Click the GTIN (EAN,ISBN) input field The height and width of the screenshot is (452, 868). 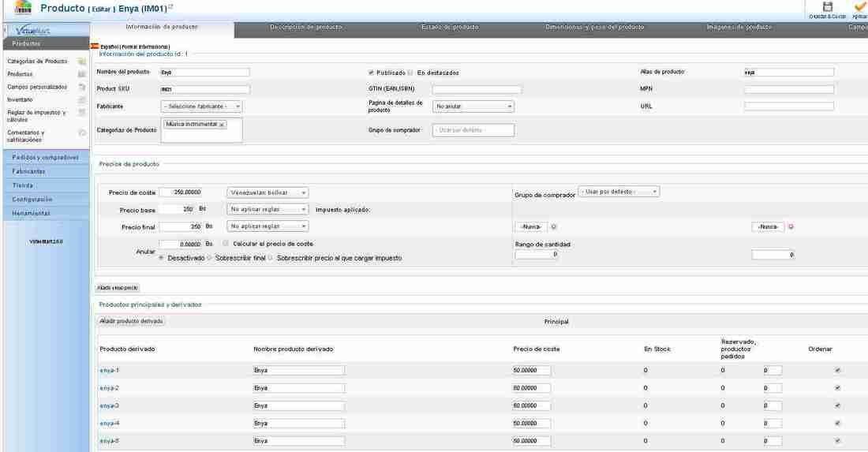coord(477,89)
